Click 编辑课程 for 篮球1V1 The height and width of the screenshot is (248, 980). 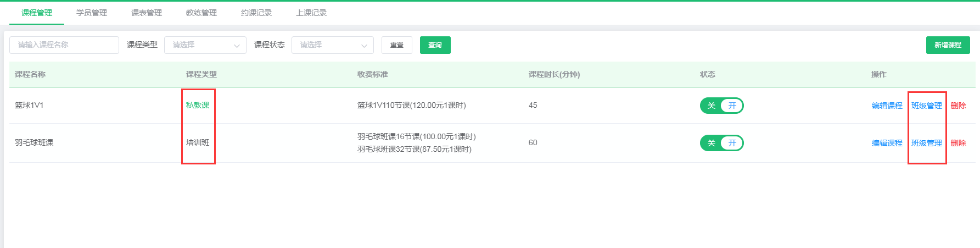tap(887, 106)
